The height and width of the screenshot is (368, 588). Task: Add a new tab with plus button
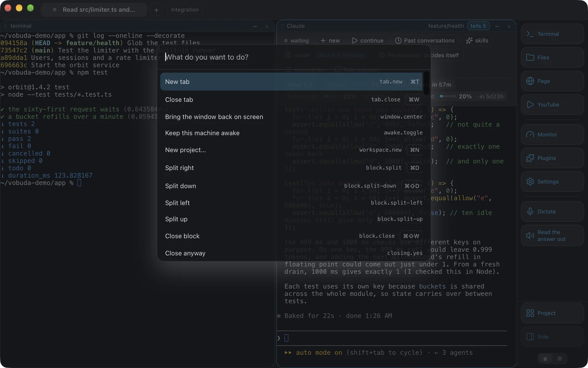click(156, 10)
